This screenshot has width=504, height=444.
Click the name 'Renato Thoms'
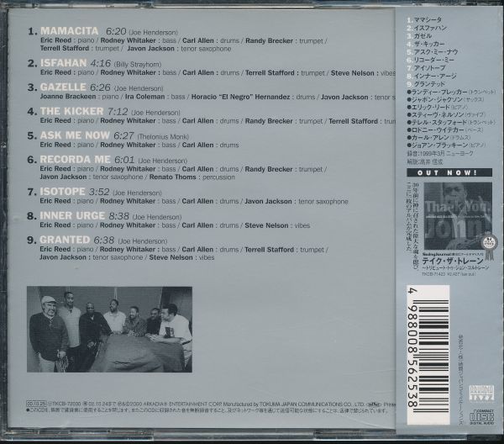coord(172,177)
